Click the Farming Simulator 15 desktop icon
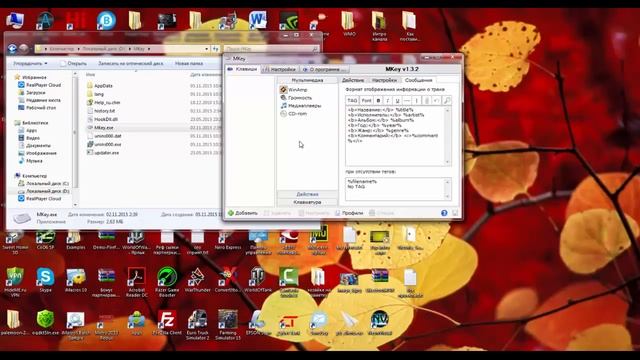Screen dimensions: 640x360 228,325
